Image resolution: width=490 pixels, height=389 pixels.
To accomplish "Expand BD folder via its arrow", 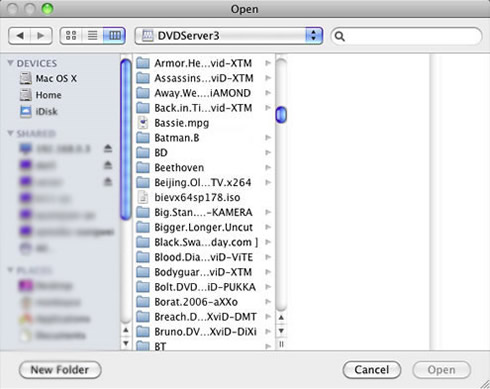I will tap(268, 152).
